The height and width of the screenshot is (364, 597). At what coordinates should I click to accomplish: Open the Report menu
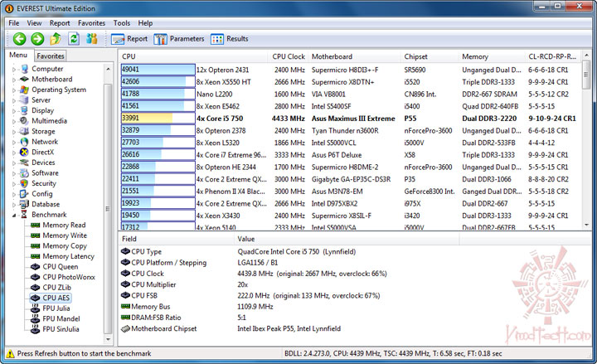[60, 23]
